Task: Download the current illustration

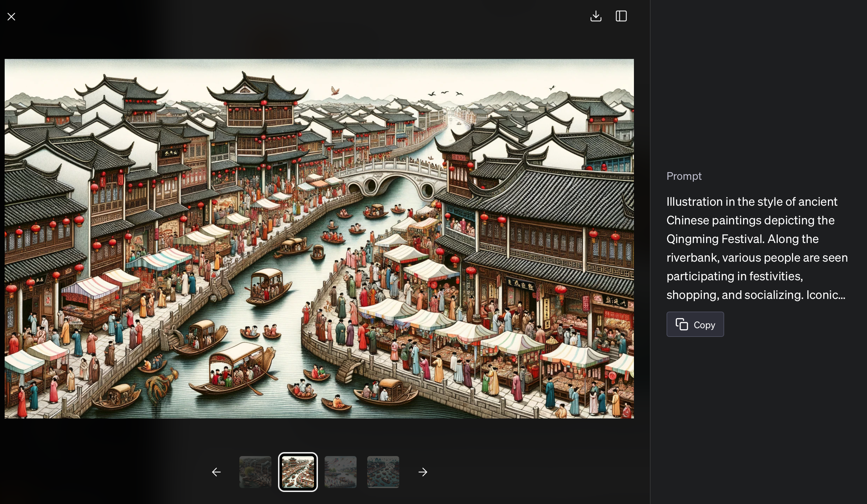Action: (x=596, y=16)
